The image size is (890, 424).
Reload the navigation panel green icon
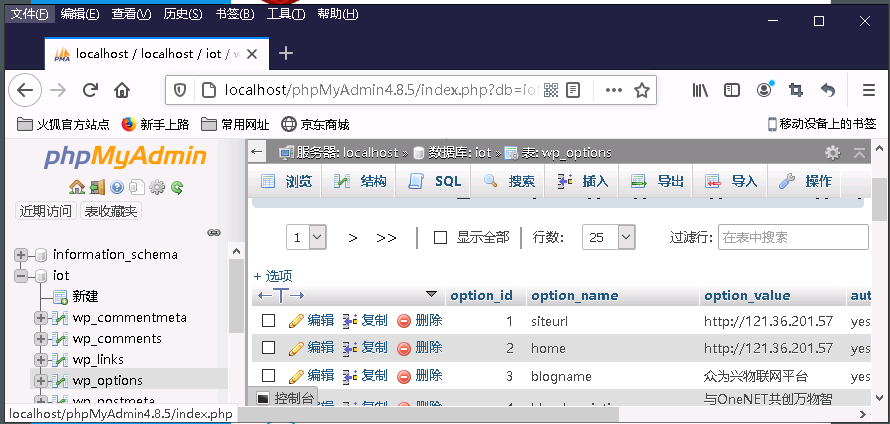pyautogui.click(x=177, y=187)
